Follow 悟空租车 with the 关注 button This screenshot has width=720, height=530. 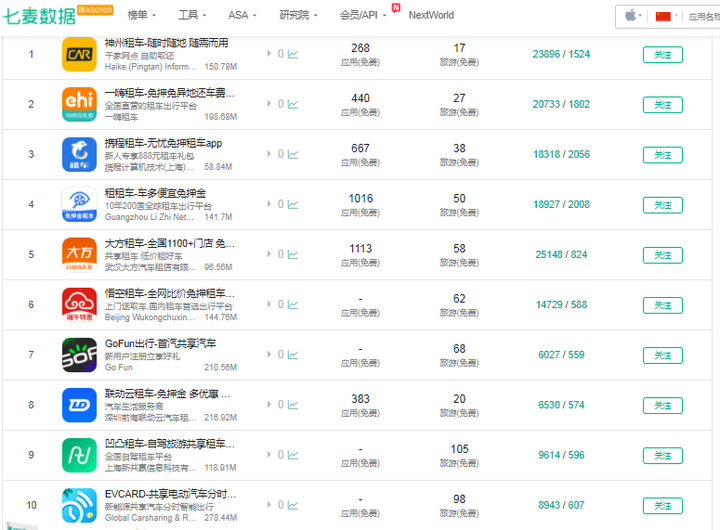click(663, 305)
